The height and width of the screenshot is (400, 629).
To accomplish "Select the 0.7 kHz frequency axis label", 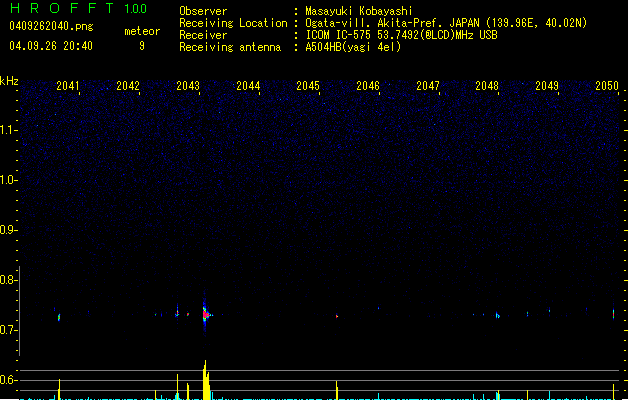I will tap(8, 330).
